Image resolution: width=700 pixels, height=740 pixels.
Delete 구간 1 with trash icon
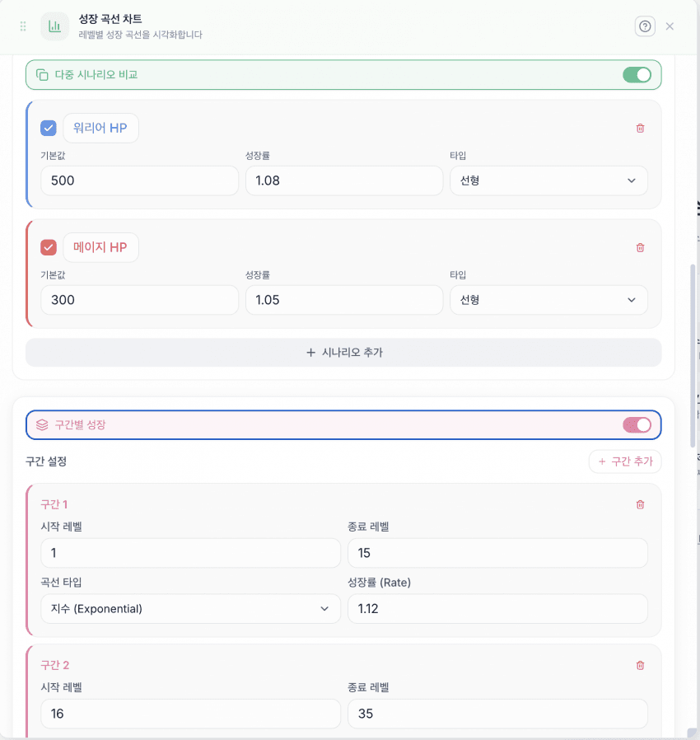pyautogui.click(x=640, y=504)
